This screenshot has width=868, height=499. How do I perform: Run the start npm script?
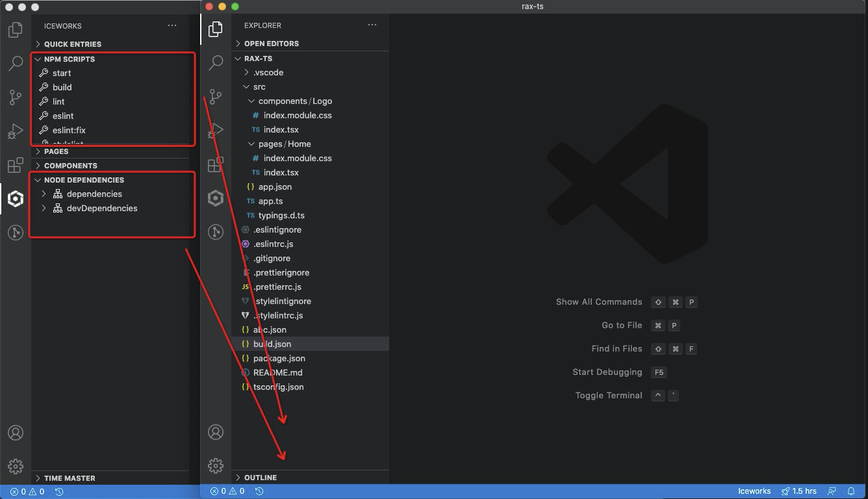[62, 73]
